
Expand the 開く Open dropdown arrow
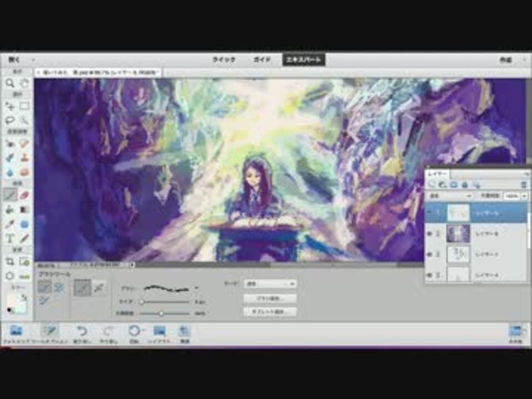(x=33, y=60)
